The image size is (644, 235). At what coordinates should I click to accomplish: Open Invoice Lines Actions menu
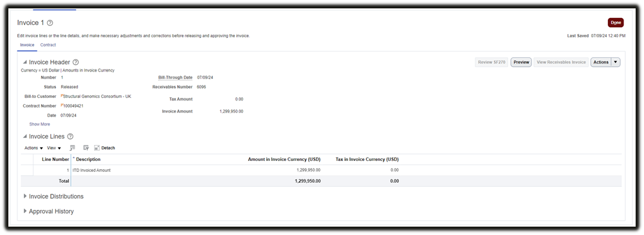pyautogui.click(x=33, y=148)
